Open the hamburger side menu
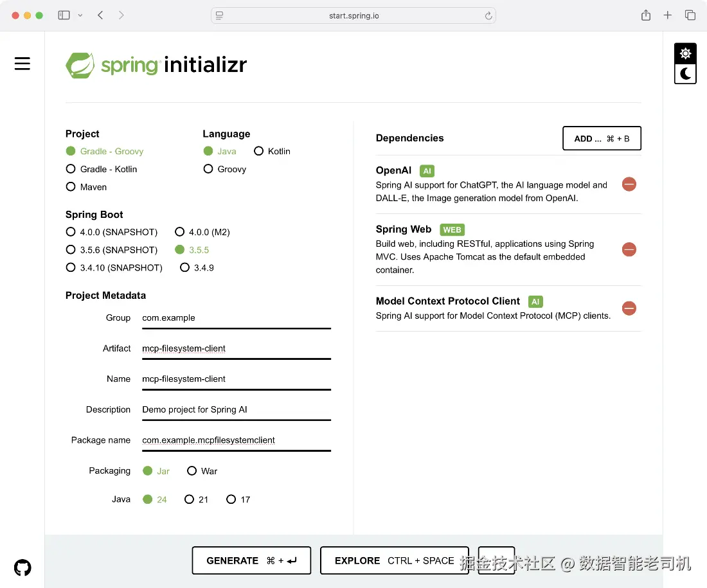707x588 pixels. (x=22, y=64)
